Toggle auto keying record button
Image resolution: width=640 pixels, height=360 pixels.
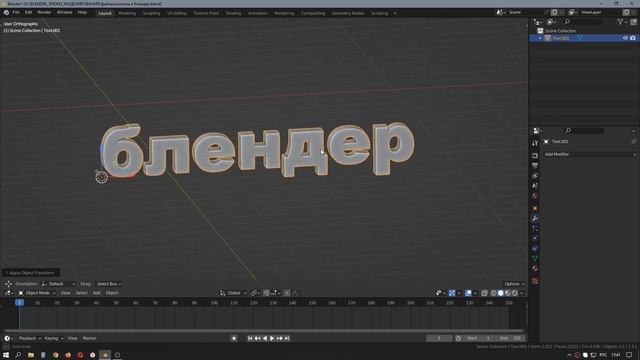(234, 338)
